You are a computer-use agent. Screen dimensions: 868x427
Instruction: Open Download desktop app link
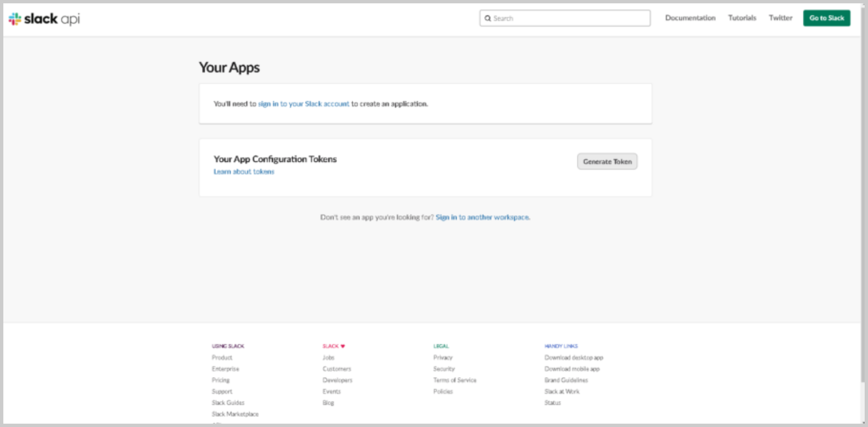(574, 358)
